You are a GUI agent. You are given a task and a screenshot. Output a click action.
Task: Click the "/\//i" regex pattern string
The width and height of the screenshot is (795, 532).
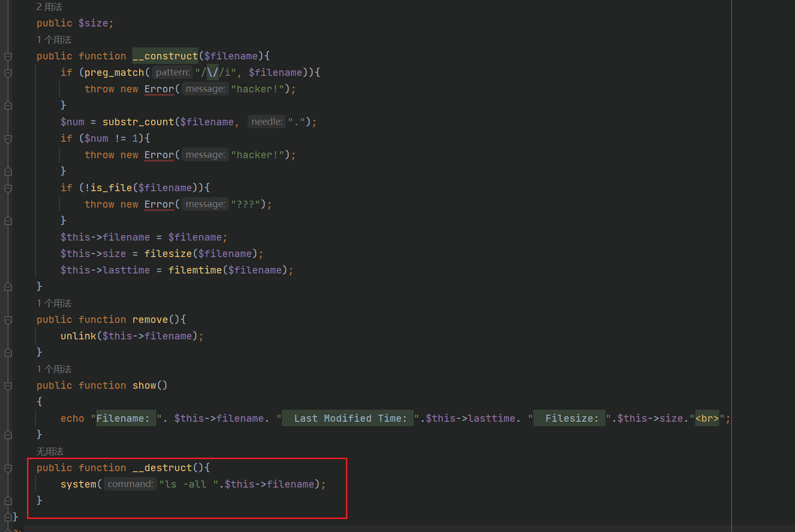(x=216, y=73)
